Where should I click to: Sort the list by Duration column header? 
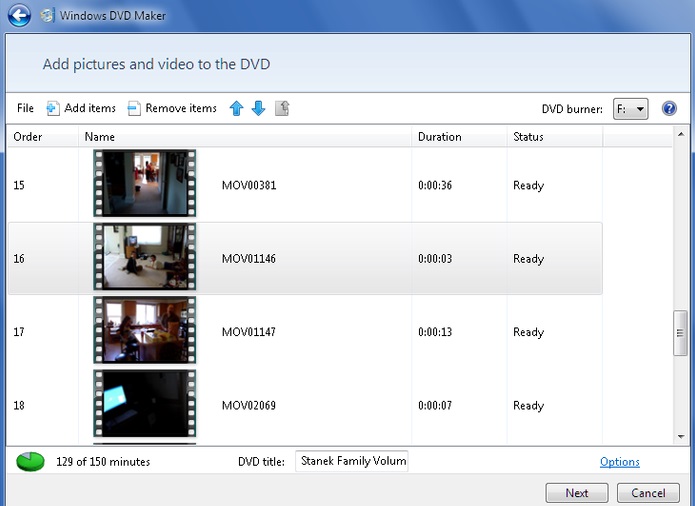tap(439, 136)
